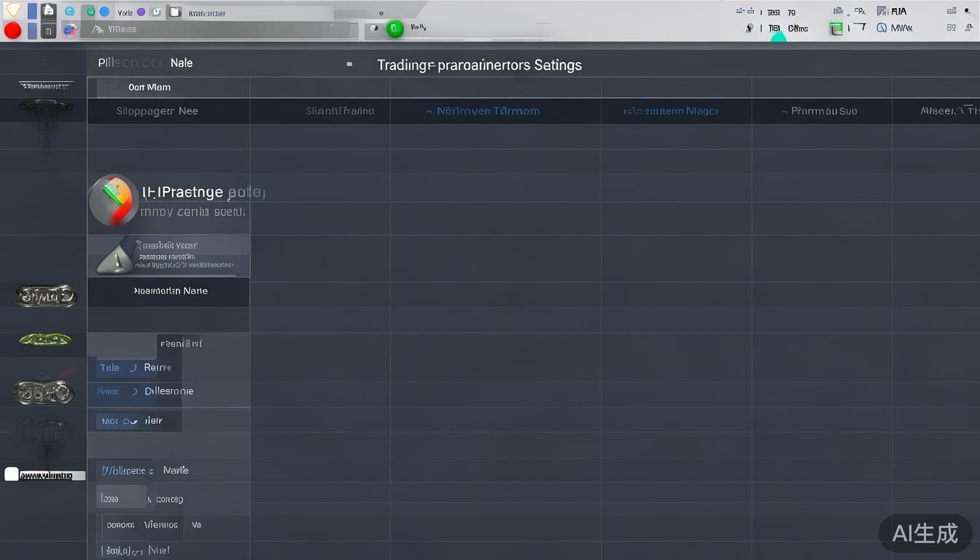Click the red circular record button
The height and width of the screenshot is (560, 980).
coord(12,30)
